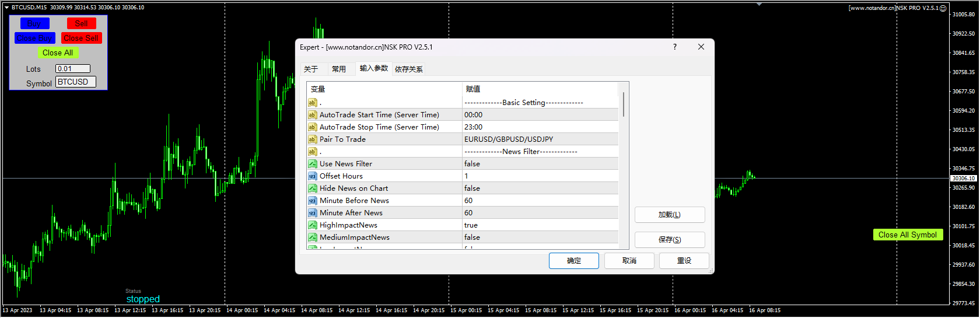Click the Offset Hours integer icon
980x318 pixels.
312,176
